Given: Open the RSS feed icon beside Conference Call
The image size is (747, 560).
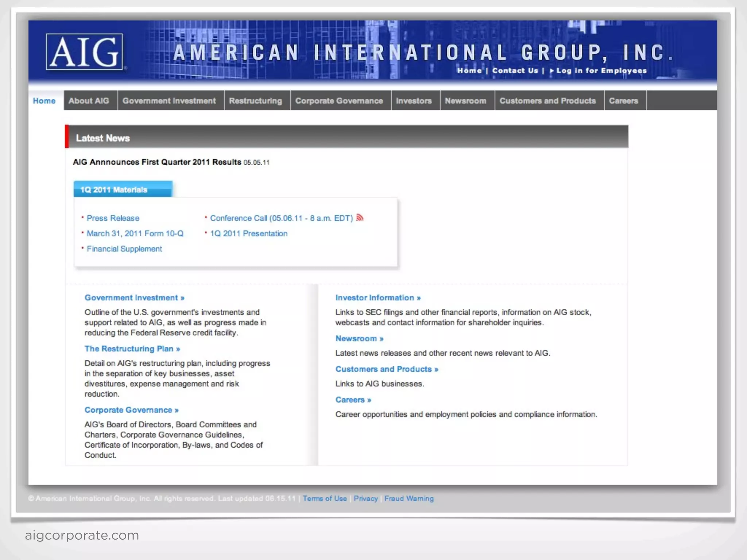Looking at the screenshot, I should pos(360,218).
